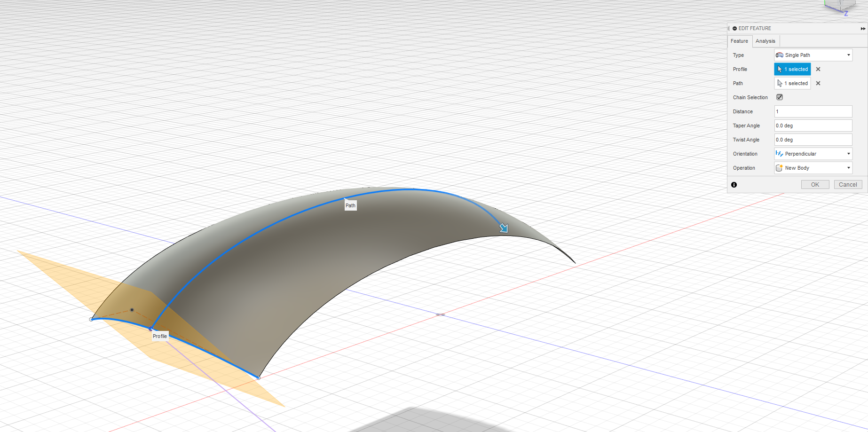This screenshot has height=432, width=868.
Task: Select the Feature tab
Action: (x=739, y=41)
